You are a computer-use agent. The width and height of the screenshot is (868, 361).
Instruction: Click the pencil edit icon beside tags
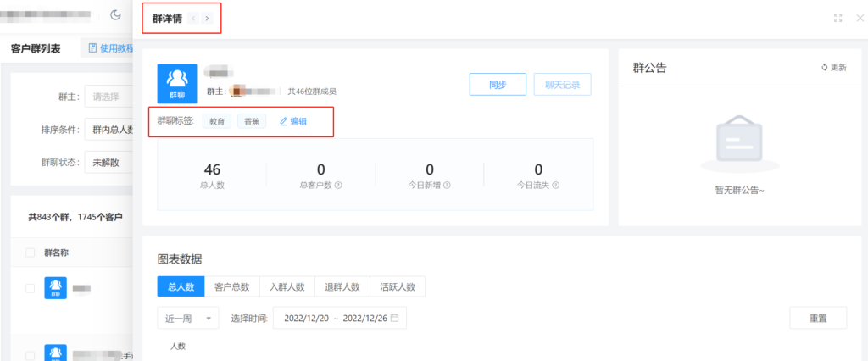pos(283,121)
